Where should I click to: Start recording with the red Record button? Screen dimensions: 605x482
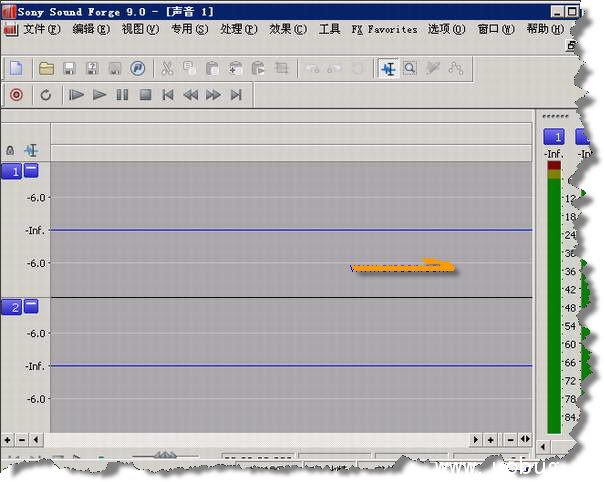coord(16,95)
